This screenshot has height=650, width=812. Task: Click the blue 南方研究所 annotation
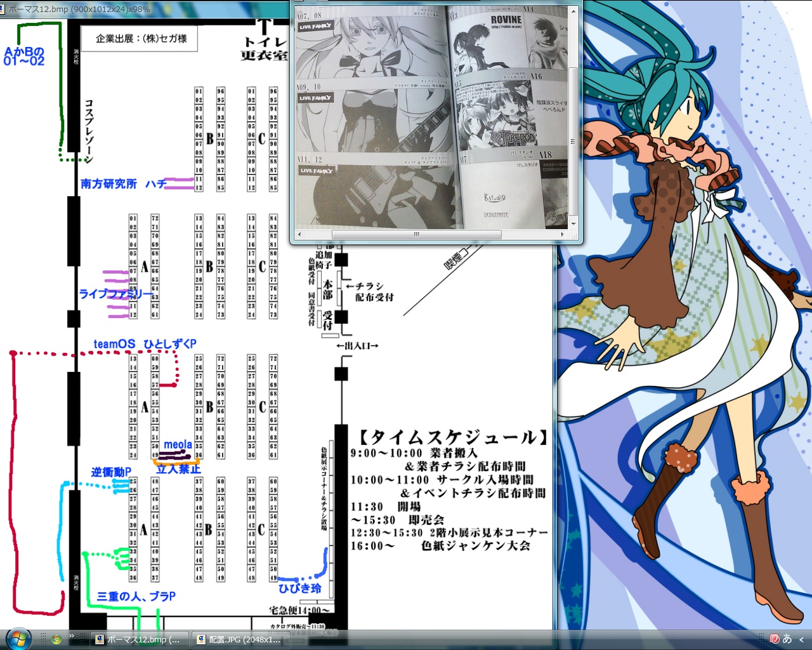108,184
